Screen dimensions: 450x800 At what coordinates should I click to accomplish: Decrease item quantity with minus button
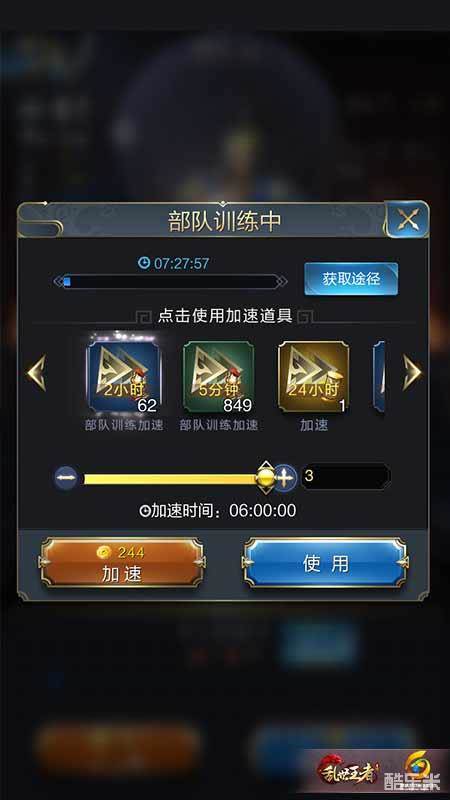[66, 479]
